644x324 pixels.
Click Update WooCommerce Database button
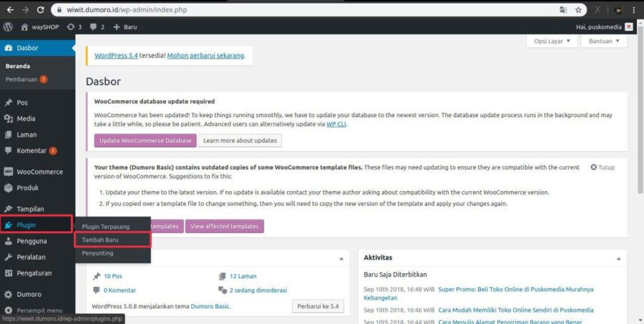[x=145, y=140]
